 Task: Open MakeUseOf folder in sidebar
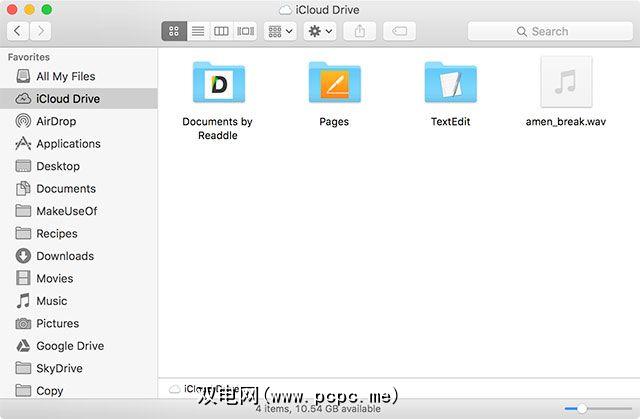[78, 211]
